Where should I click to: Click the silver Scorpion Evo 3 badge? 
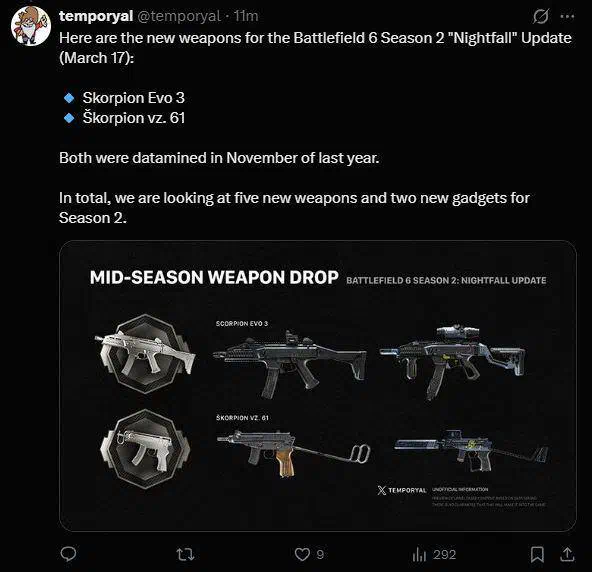tap(145, 354)
